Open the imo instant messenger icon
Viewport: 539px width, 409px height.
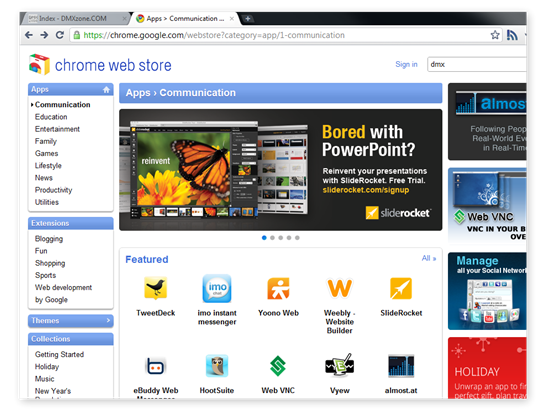click(x=217, y=288)
